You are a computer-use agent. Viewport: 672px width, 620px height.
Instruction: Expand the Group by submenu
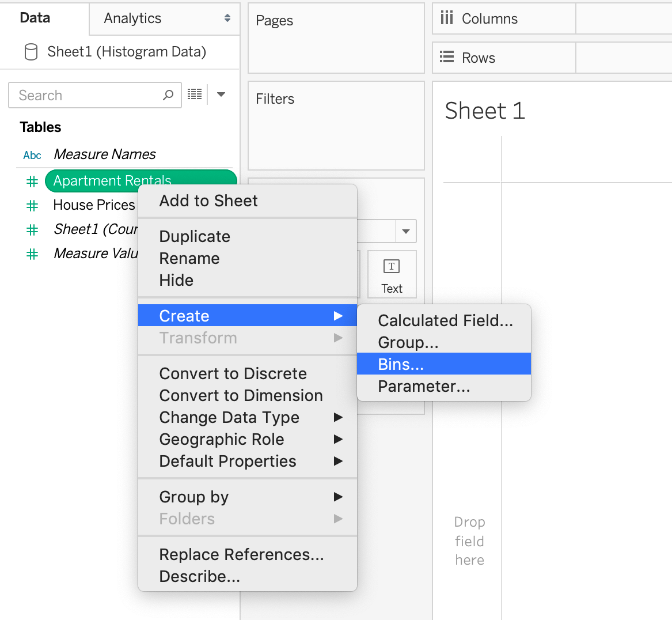(338, 497)
